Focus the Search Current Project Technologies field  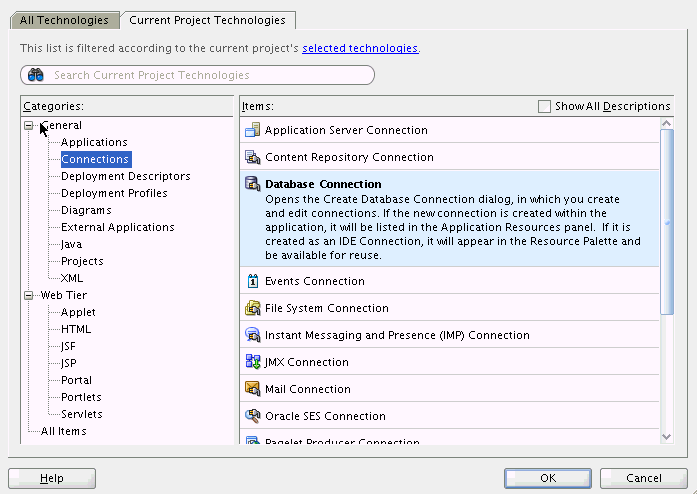[197, 75]
